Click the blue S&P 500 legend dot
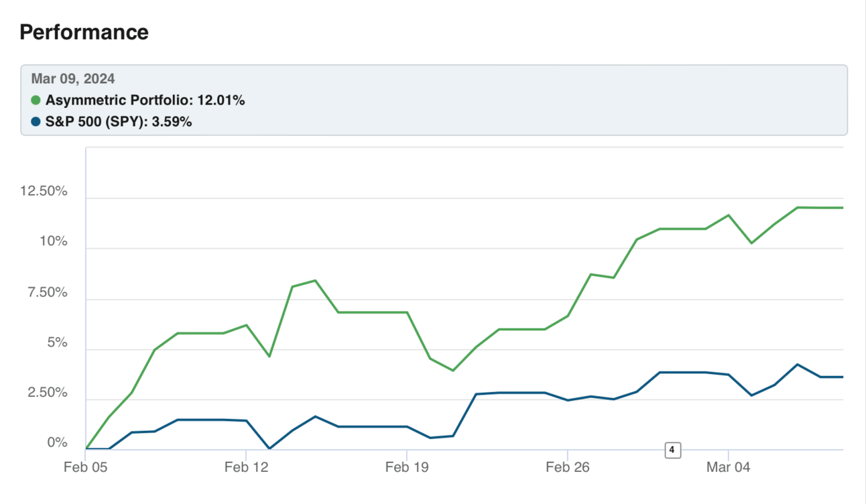The height and width of the screenshot is (504, 866). coord(36,122)
